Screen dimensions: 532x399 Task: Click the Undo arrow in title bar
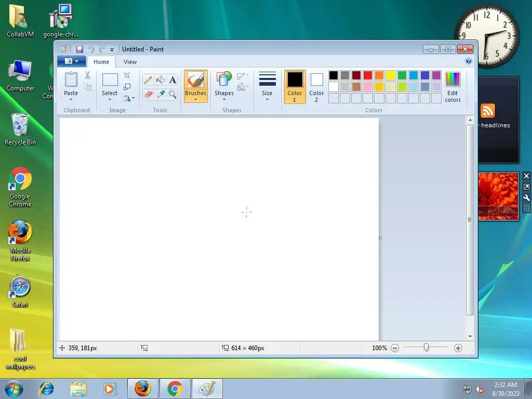91,49
